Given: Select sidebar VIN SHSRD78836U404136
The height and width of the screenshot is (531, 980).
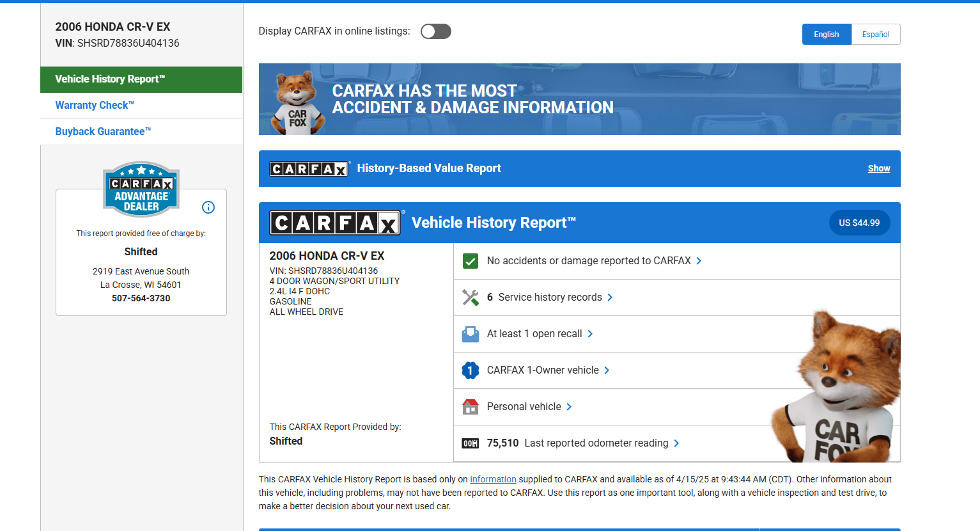Looking at the screenshot, I should coord(128,43).
